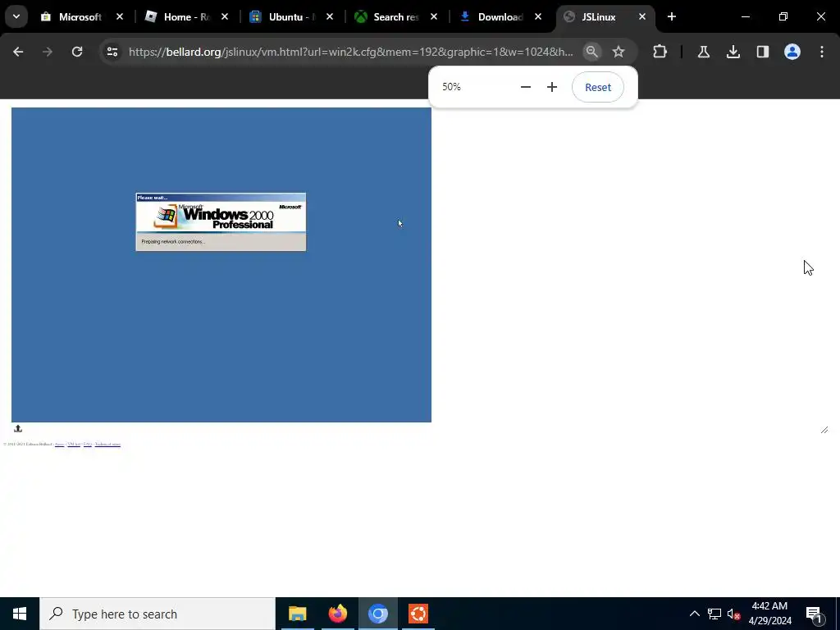Show hidden system tray icons
This screenshot has height=630, width=840.
[694, 614]
